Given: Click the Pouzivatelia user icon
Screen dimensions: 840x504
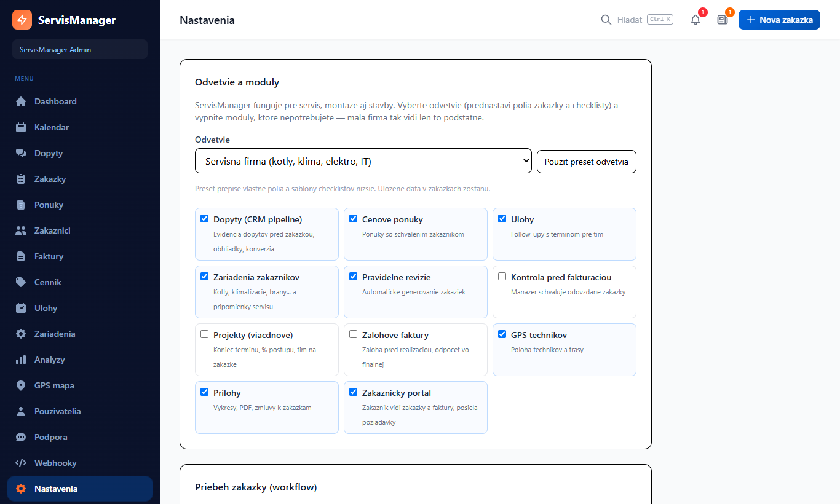Looking at the screenshot, I should 21,411.
